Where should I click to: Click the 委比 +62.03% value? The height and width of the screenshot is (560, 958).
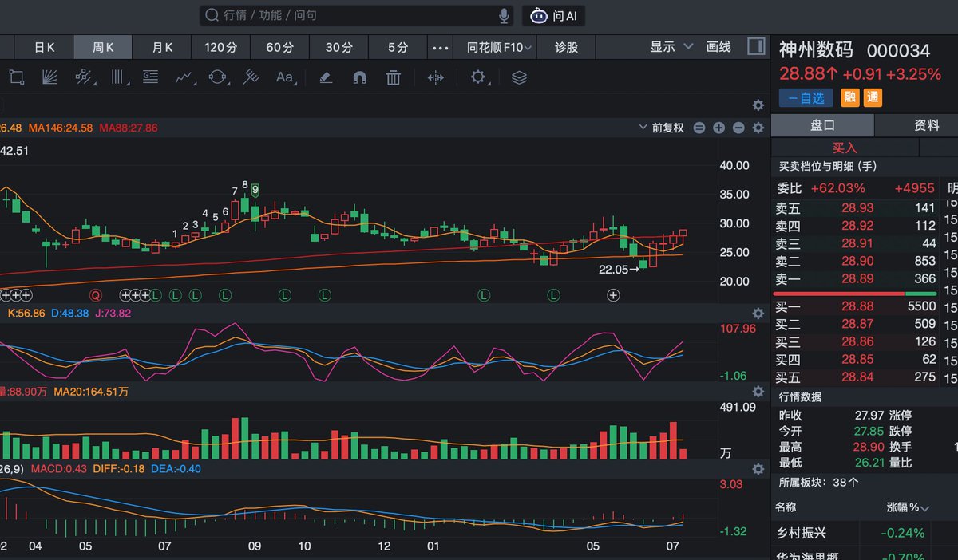coord(837,188)
